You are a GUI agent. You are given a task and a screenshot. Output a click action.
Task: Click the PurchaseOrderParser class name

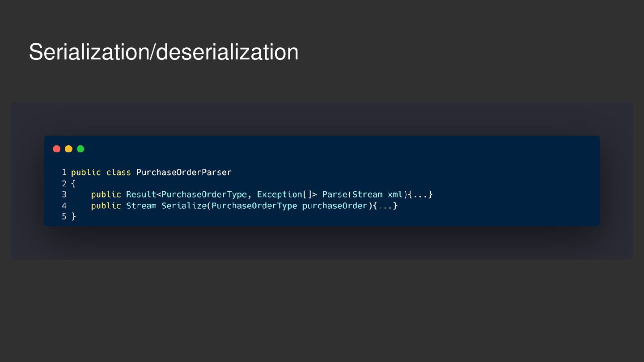[184, 172]
